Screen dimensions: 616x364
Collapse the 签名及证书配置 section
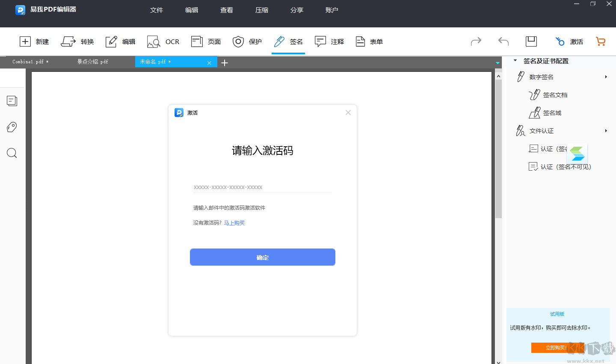click(x=515, y=60)
